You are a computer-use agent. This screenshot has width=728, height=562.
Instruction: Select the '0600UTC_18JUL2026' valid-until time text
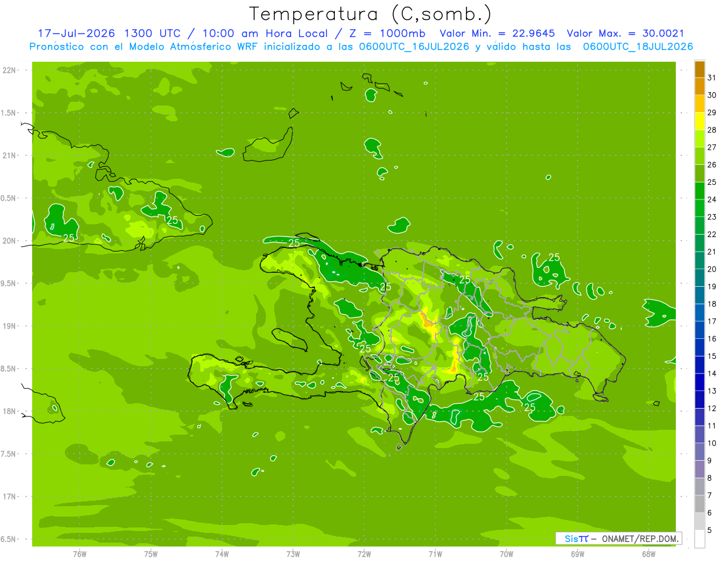click(x=638, y=47)
